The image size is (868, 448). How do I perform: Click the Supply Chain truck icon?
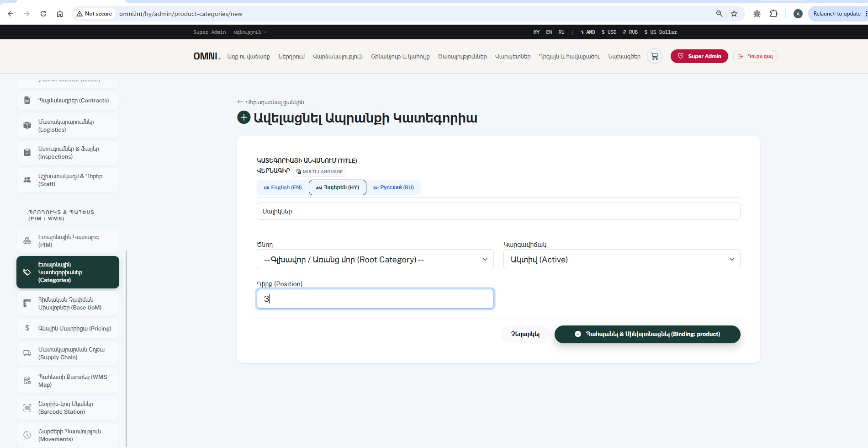pos(27,353)
